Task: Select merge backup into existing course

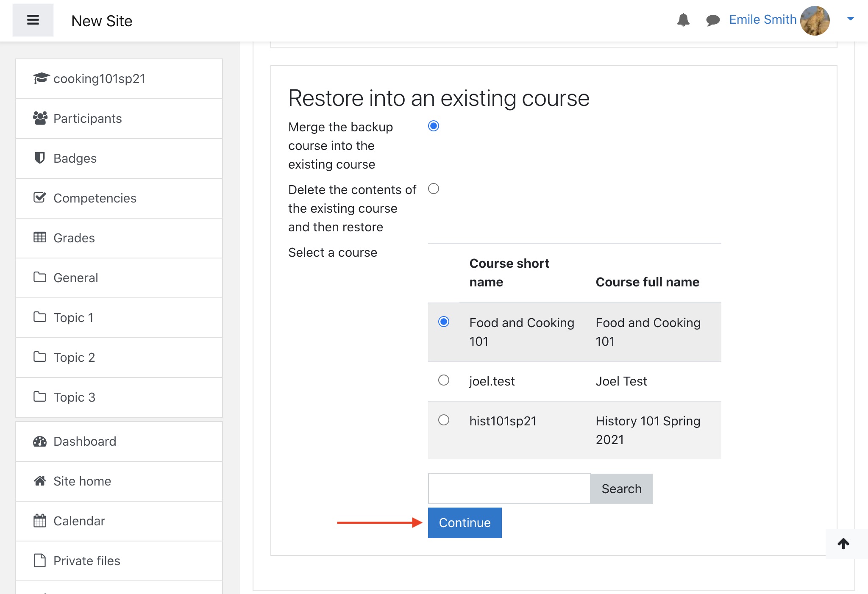Action: 433,126
